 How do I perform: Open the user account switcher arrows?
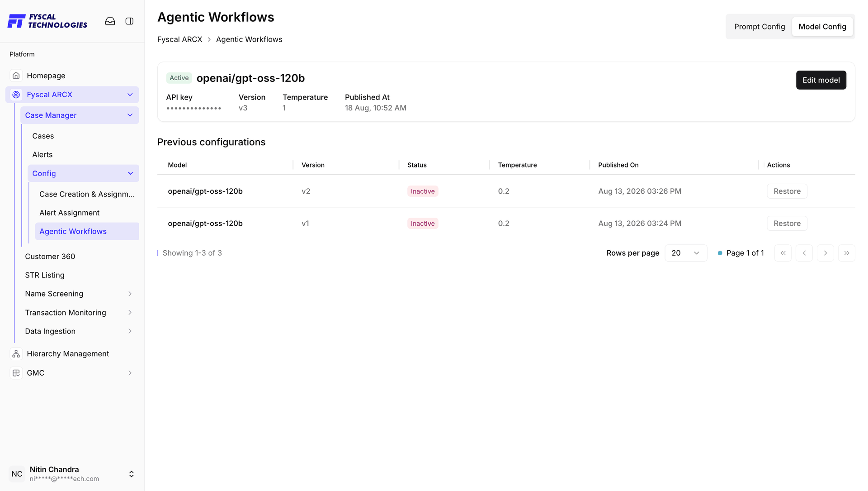point(132,474)
